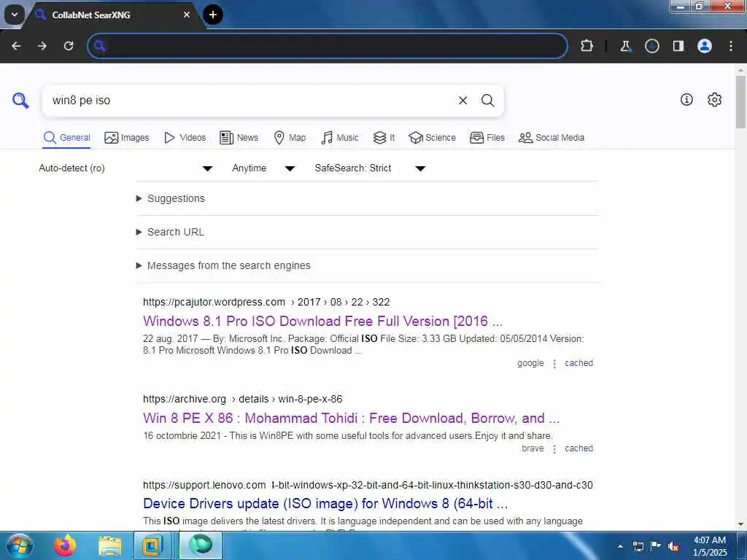This screenshot has width=747, height=560.
Task: Clear the search query with X
Action: (x=462, y=101)
